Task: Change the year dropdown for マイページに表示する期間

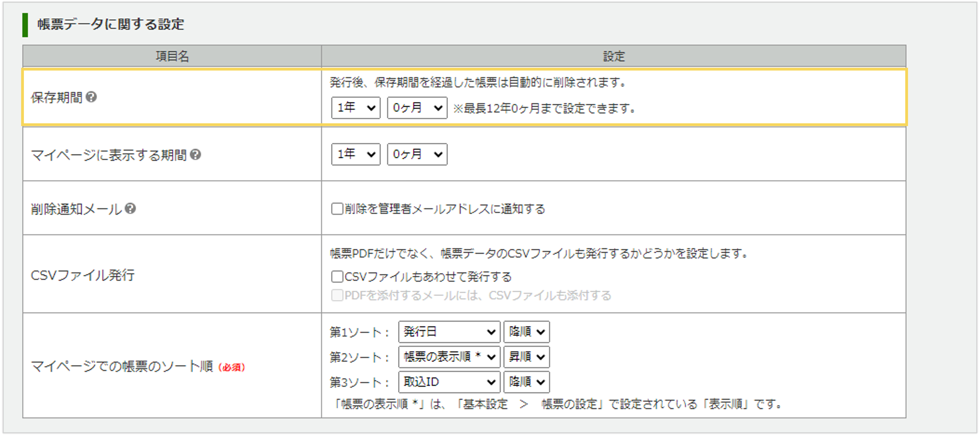Action: click(355, 154)
